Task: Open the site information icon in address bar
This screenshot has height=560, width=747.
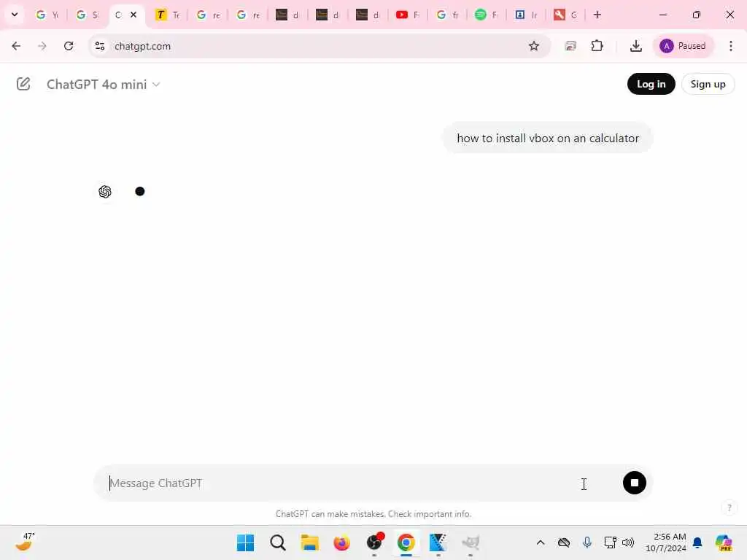Action: [99, 46]
